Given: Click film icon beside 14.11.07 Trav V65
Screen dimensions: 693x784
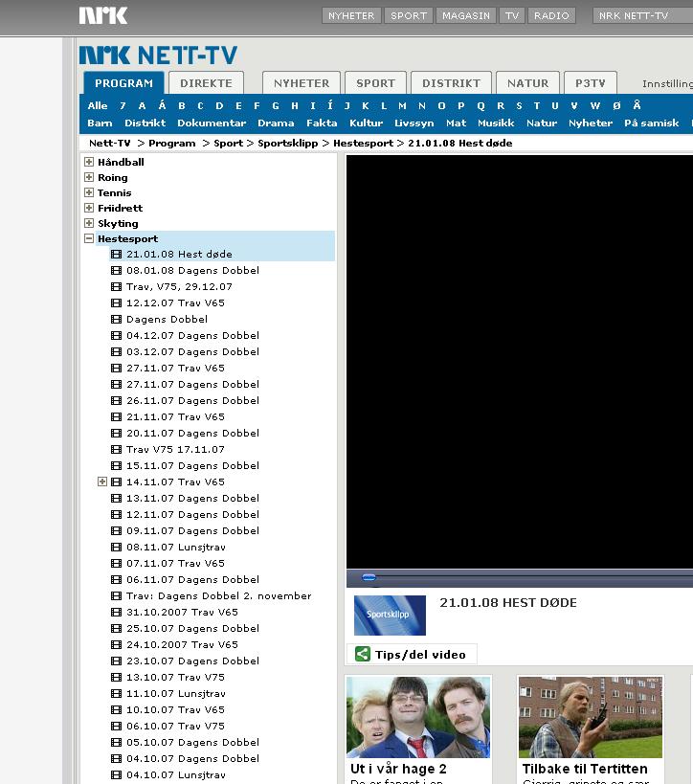Looking at the screenshot, I should [116, 482].
